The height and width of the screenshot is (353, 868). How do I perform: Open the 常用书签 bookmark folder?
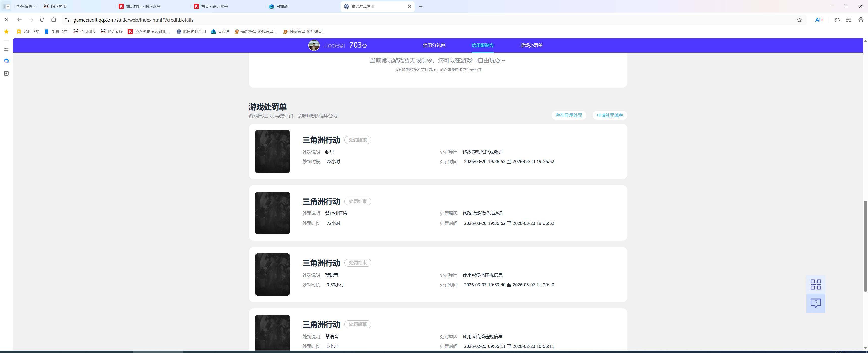(28, 32)
